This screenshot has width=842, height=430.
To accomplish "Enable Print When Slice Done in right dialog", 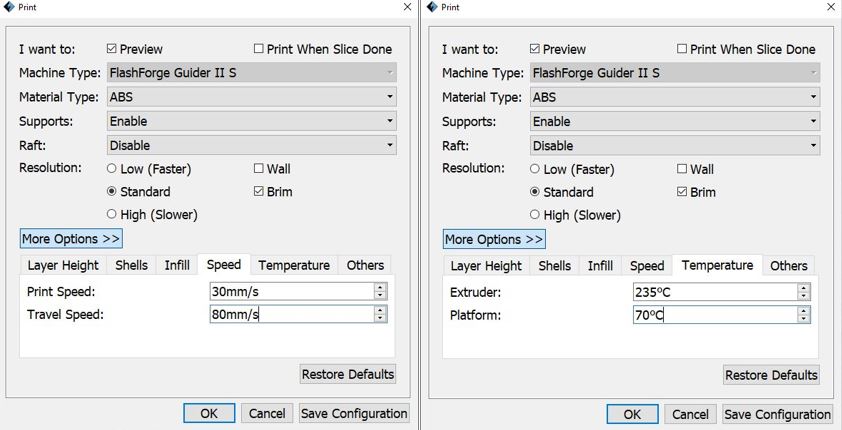I will tap(682, 49).
